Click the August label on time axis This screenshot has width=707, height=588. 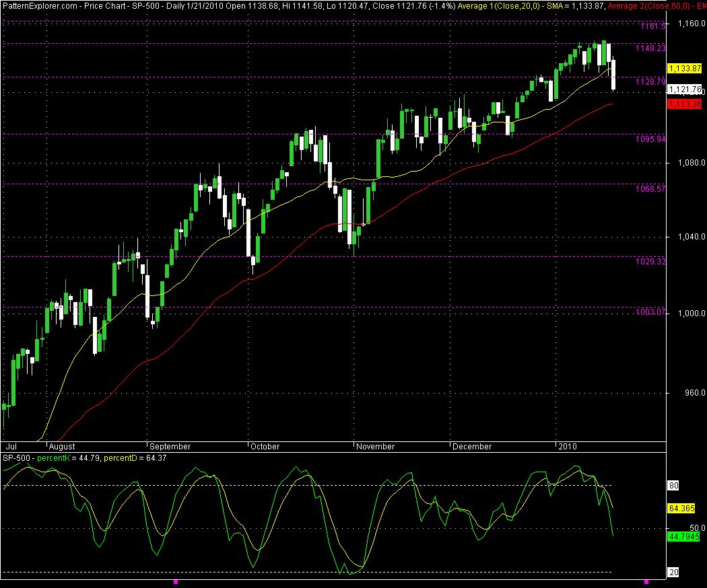62,447
